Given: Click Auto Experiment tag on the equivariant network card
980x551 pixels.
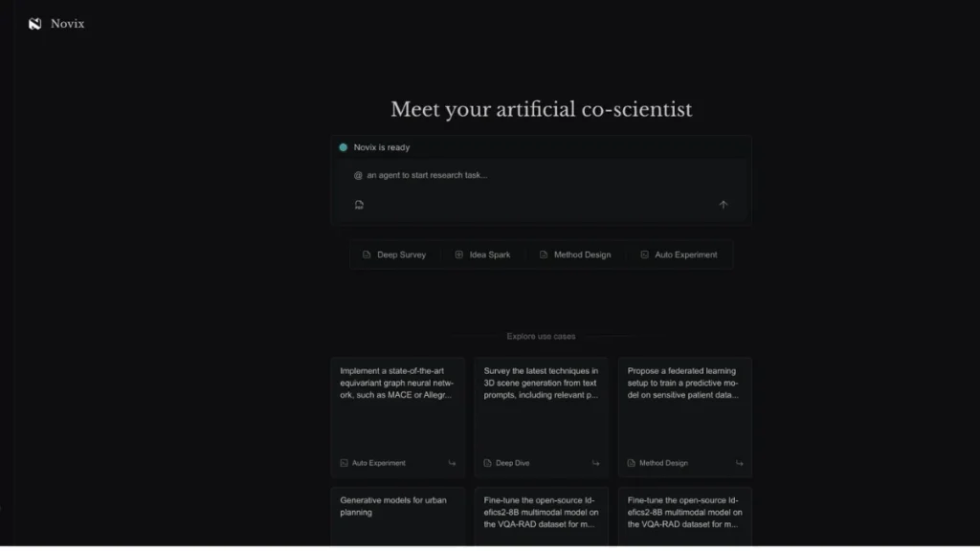Looking at the screenshot, I should 378,463.
